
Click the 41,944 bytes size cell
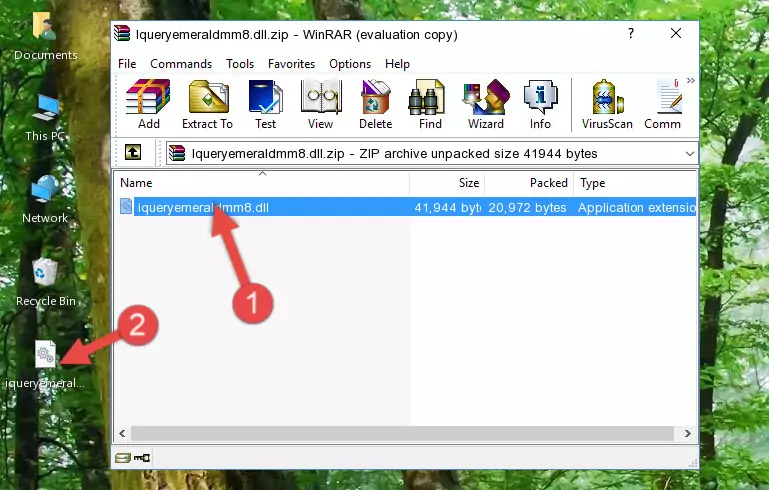pos(447,207)
